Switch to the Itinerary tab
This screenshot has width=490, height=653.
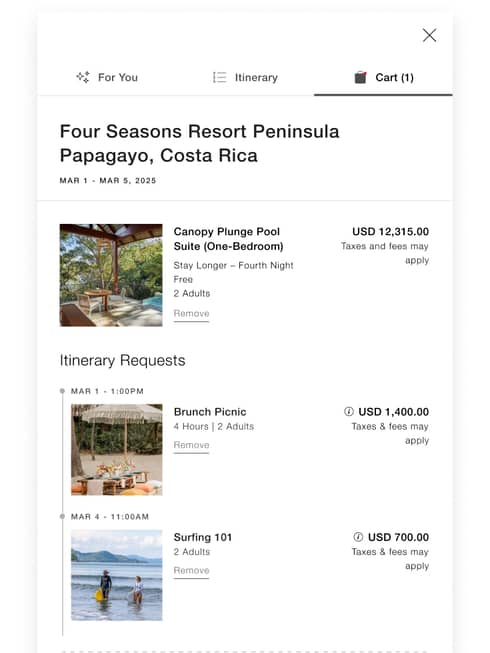pyautogui.click(x=245, y=77)
